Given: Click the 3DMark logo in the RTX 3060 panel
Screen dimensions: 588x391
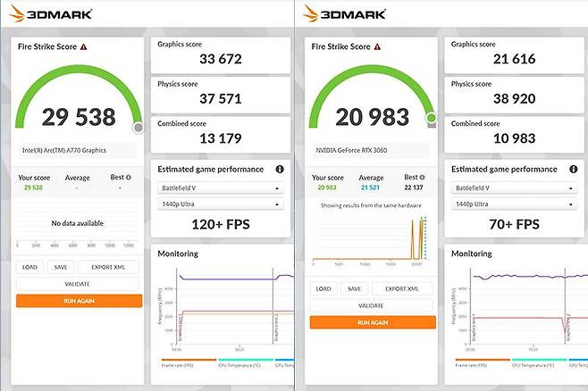Looking at the screenshot, I should (x=347, y=13).
